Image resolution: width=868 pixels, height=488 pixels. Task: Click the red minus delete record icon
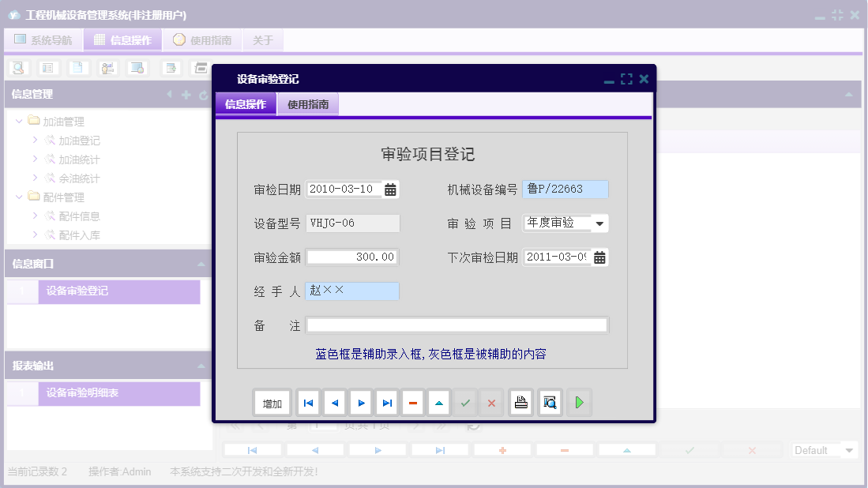[412, 402]
